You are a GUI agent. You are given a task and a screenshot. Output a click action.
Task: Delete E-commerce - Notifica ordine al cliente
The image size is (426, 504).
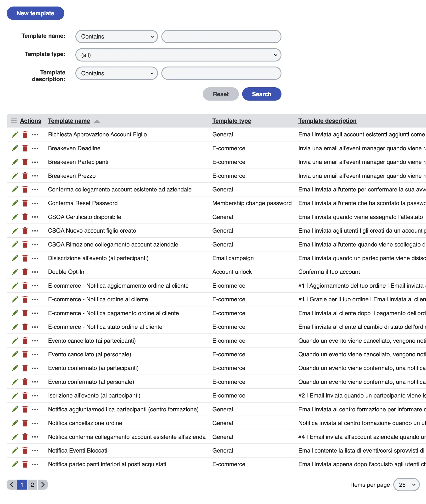click(25, 299)
